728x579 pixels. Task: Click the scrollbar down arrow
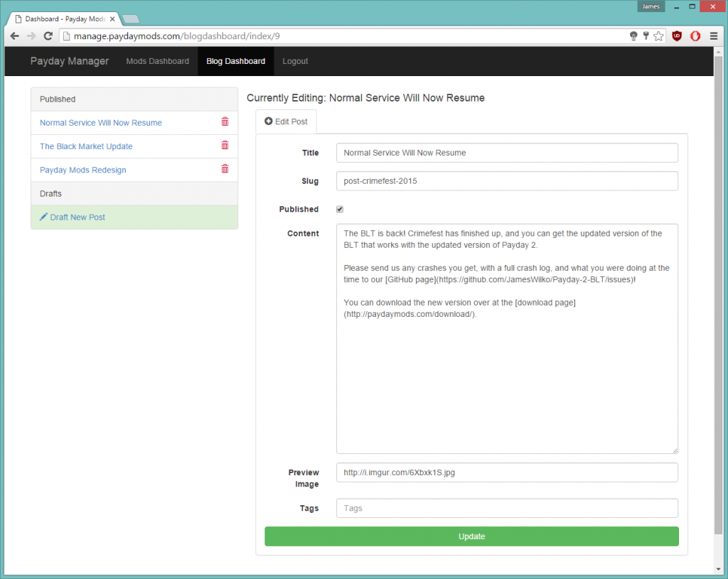(x=718, y=569)
